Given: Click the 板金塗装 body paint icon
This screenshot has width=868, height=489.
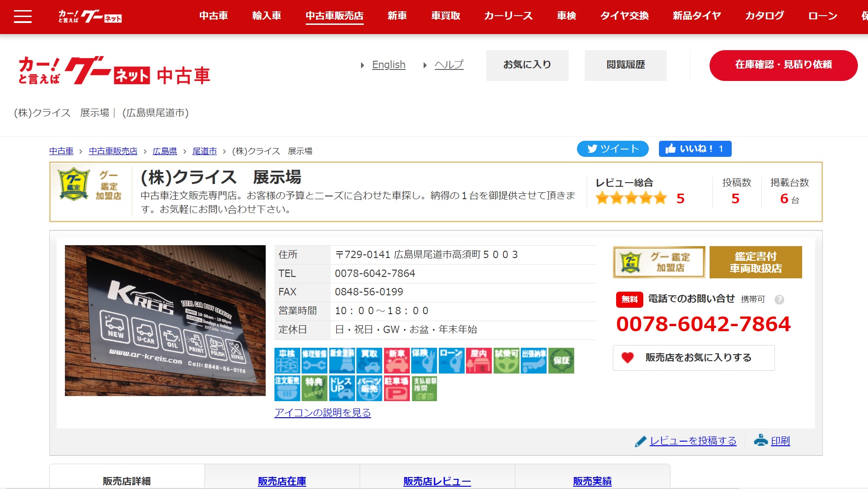Looking at the screenshot, I should pyautogui.click(x=343, y=361).
